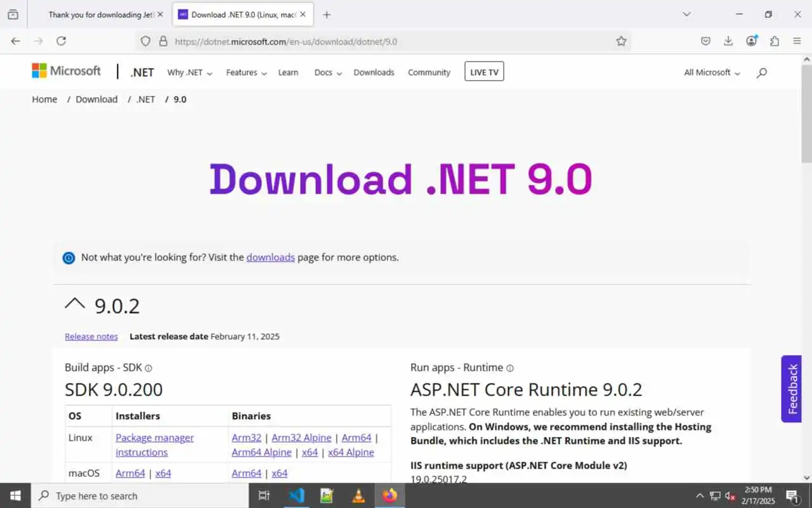The image size is (812, 508).
Task: Open the Notepad++ taskbar icon
Action: point(327,495)
